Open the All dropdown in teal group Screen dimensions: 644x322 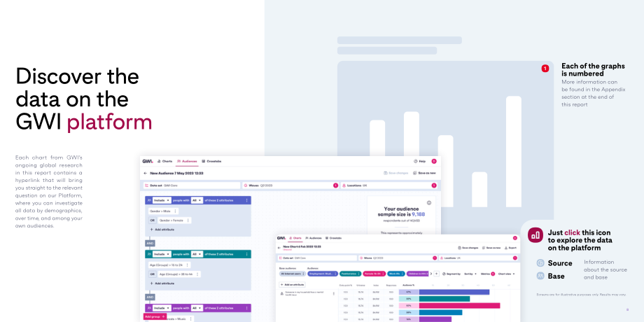[197, 254]
